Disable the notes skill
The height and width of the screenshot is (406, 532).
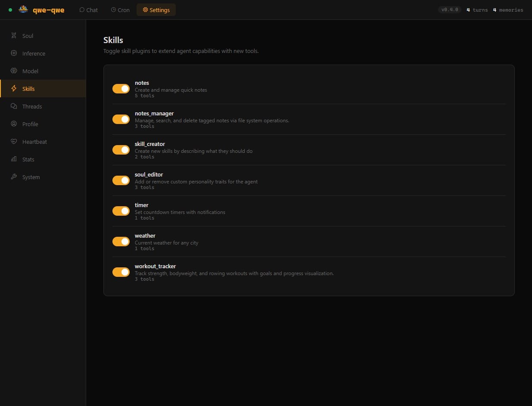tap(121, 88)
